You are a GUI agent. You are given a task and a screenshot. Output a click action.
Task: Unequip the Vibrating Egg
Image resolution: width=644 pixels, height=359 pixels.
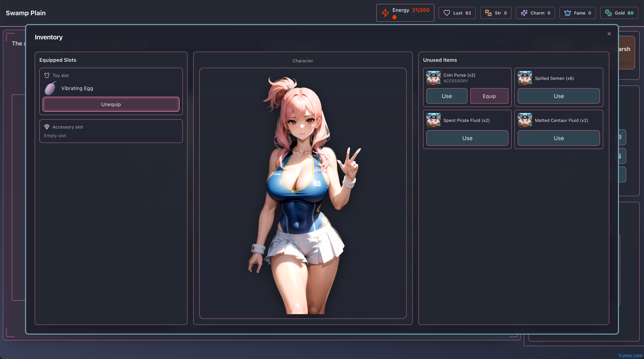(x=111, y=104)
